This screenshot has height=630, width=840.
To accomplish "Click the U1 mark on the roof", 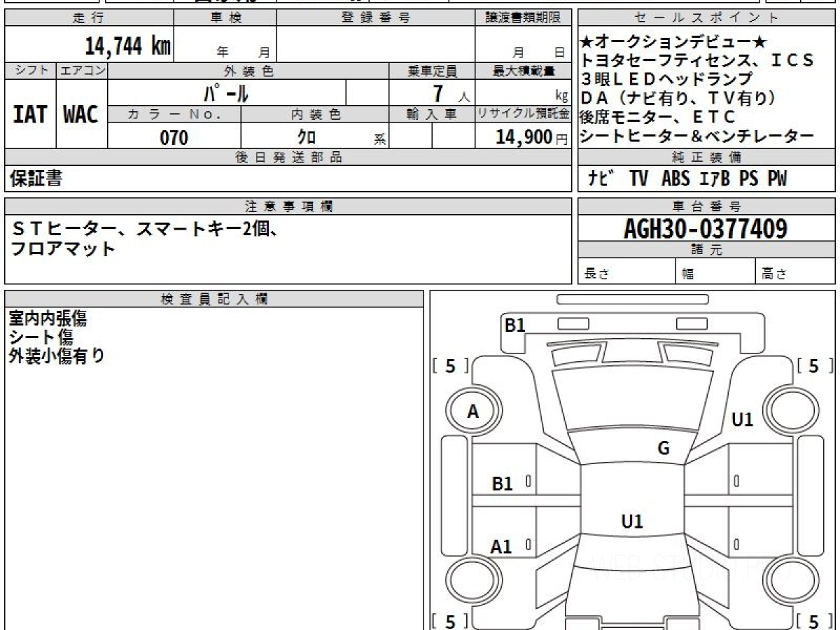I will [x=632, y=521].
